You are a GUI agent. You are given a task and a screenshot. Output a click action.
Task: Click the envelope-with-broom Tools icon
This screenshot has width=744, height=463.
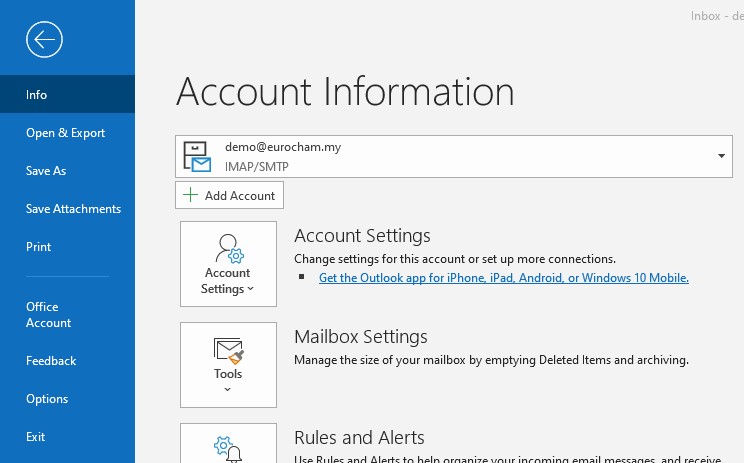[x=229, y=351]
